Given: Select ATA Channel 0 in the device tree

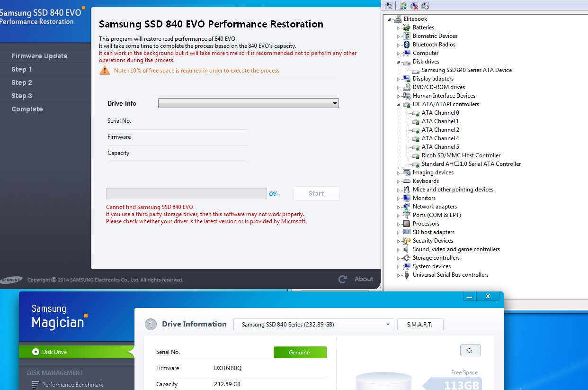Looking at the screenshot, I should [440, 113].
